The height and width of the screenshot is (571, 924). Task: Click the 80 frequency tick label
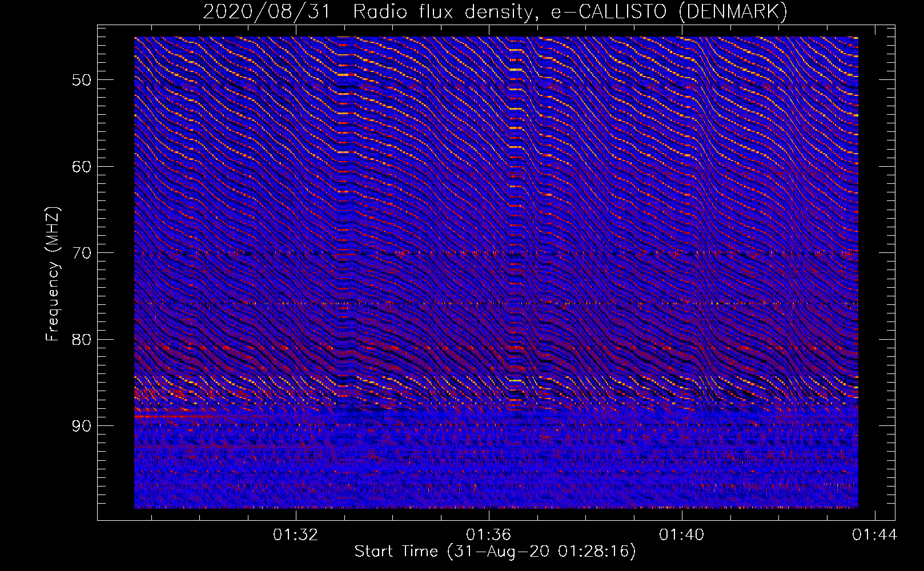click(x=82, y=339)
